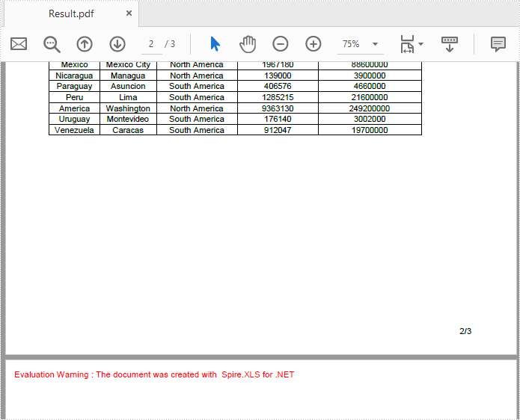
Task: Click the fit page width icon
Action: [407, 44]
